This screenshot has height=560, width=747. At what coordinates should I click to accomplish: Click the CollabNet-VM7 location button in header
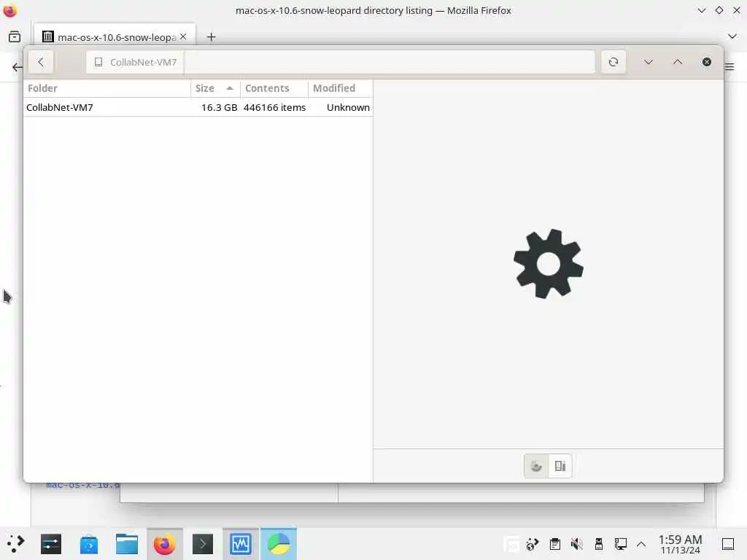point(135,62)
